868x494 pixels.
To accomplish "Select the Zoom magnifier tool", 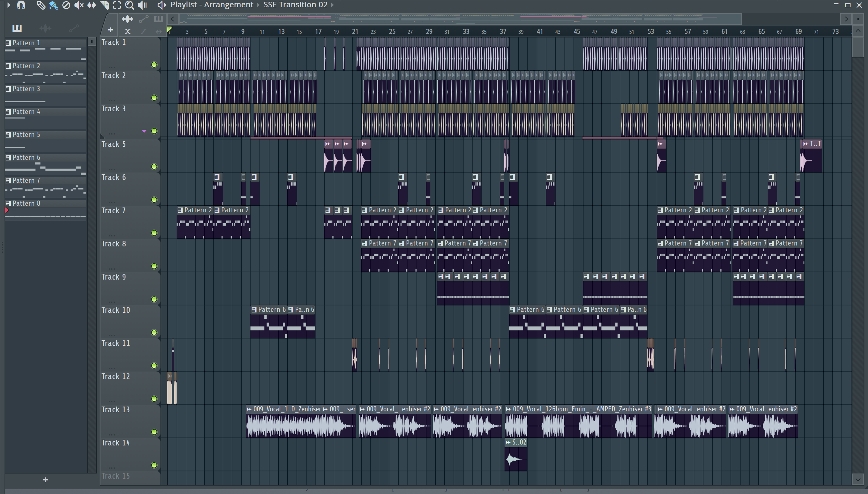I will (x=129, y=5).
